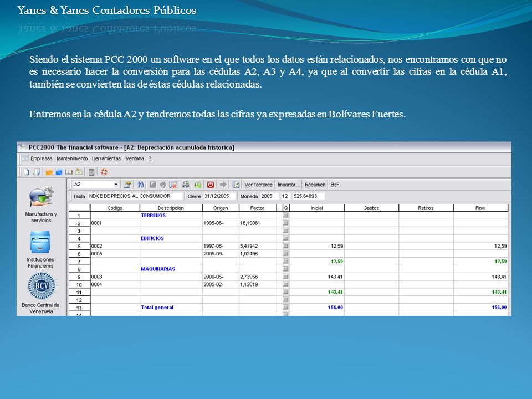Open the Ventana menu

(135, 158)
